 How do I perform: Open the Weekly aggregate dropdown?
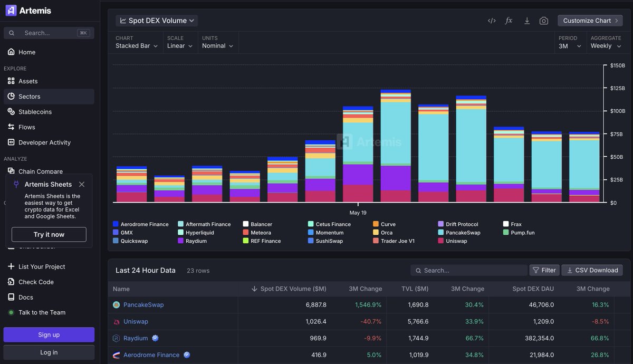point(606,46)
